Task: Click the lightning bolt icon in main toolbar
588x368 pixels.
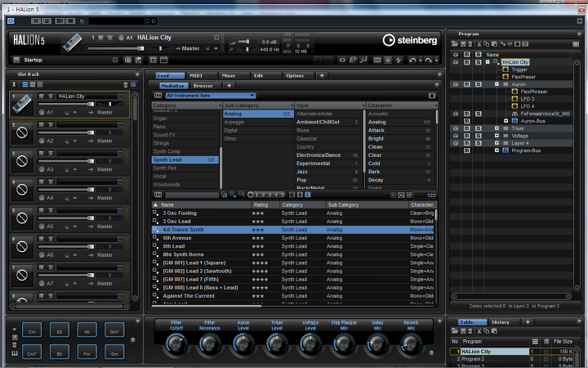Action: [x=399, y=60]
